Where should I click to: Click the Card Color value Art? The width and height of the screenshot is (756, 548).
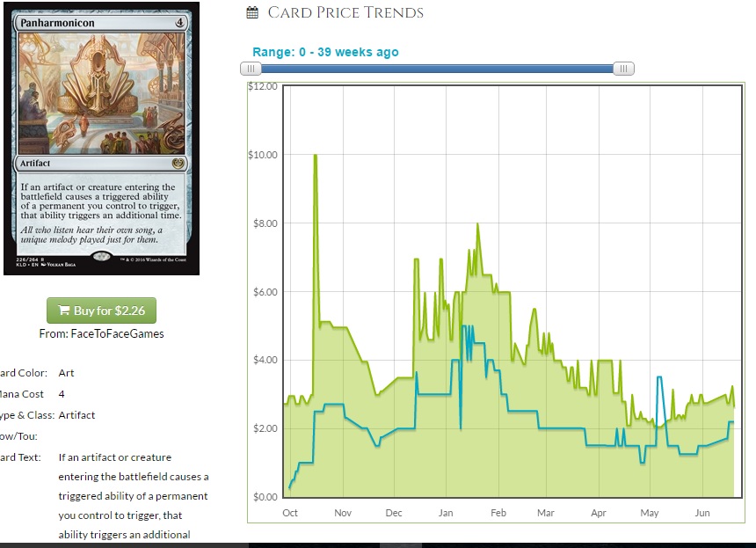(x=66, y=373)
